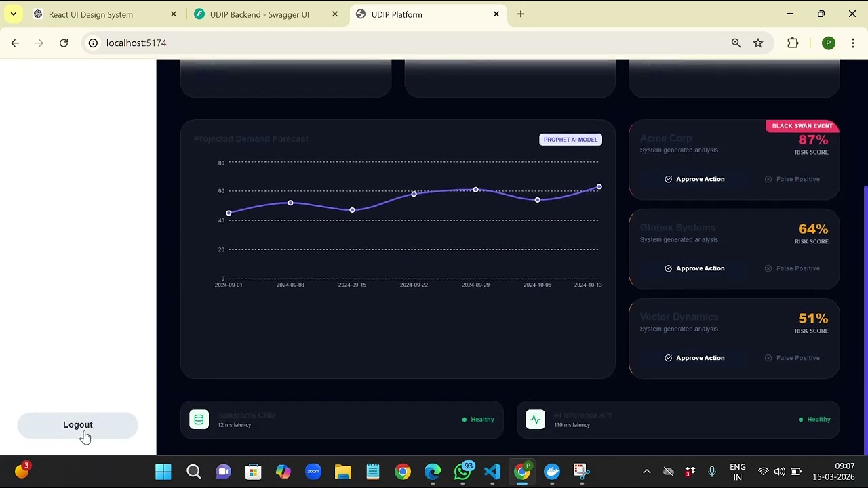The height and width of the screenshot is (488, 868).
Task: Click the Healthy status on Salesforce CRM card
Action: coord(478,420)
